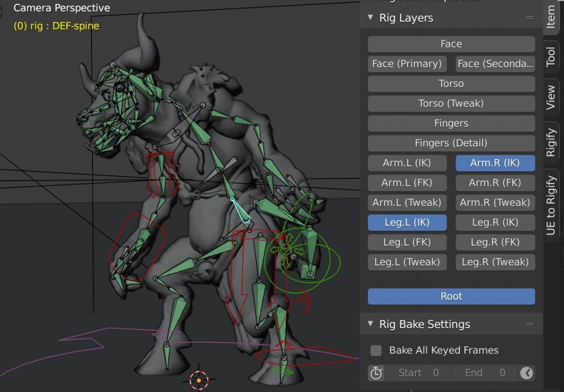
Task: Enable the Fingers (Detail) rig layer
Action: coord(451,143)
